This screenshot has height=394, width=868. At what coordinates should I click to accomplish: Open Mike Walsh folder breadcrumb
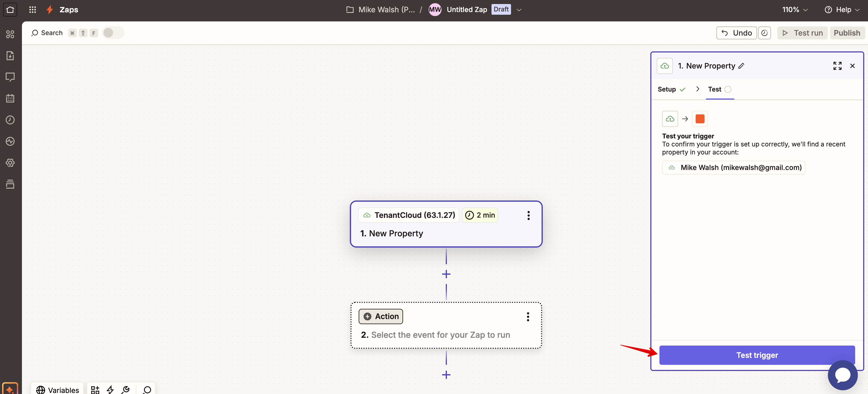point(386,9)
